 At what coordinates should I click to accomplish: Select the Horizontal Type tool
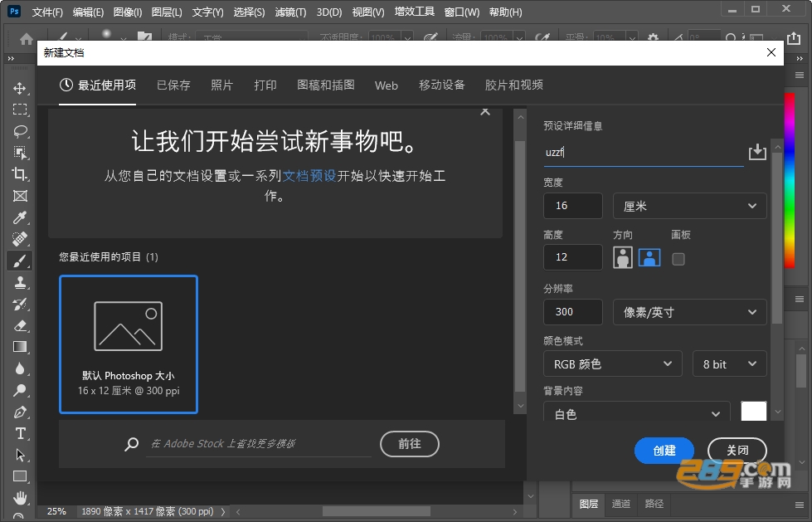[20, 433]
